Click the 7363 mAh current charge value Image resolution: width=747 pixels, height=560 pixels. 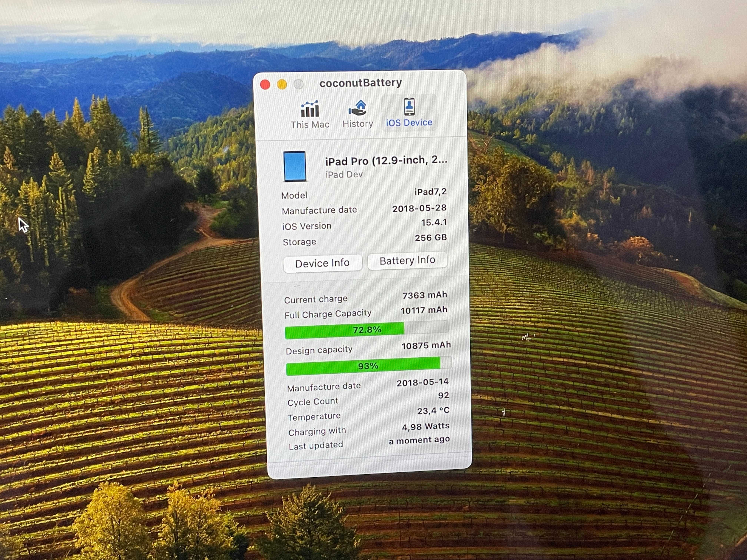click(425, 295)
